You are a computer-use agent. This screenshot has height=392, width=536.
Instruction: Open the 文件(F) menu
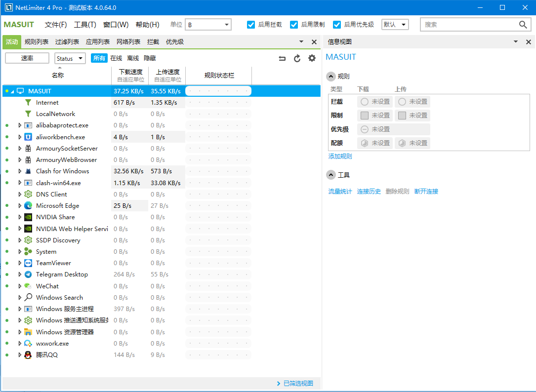56,25
